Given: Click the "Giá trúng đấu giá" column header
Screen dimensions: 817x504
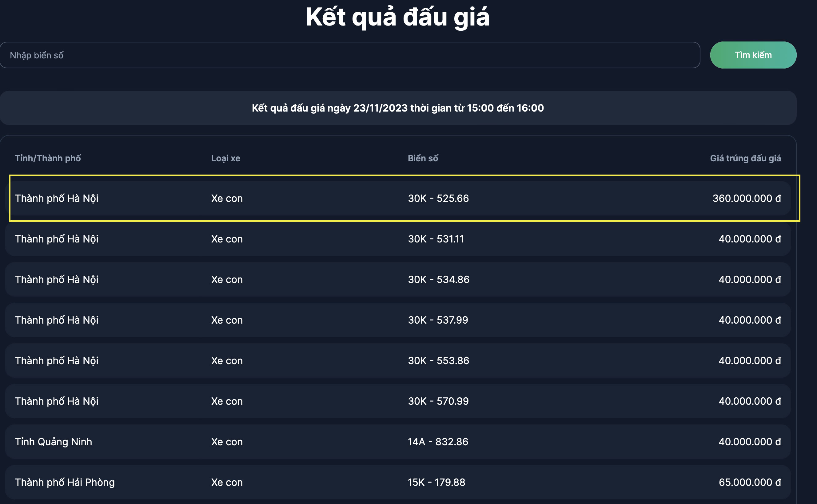Looking at the screenshot, I should coord(745,158).
